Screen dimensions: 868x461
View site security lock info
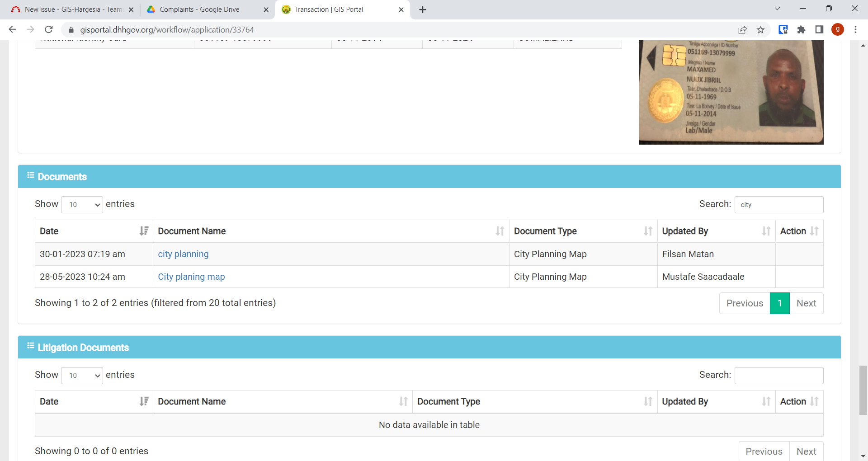click(71, 30)
